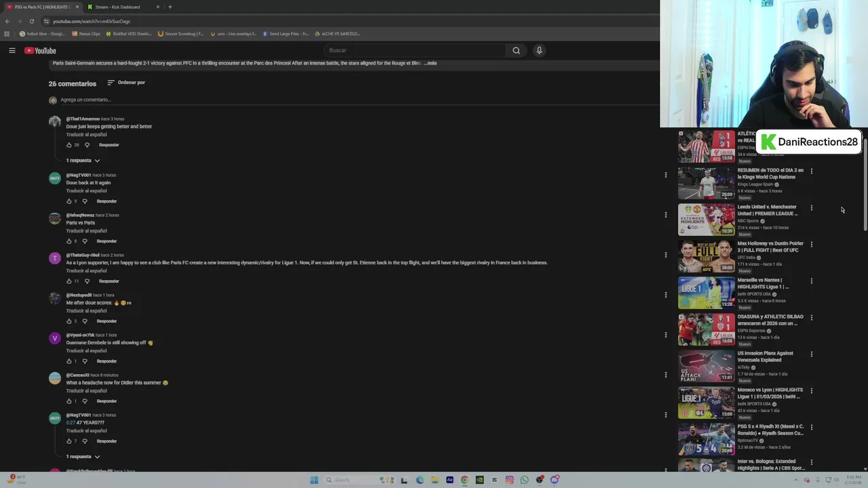Reload the page with the refresh button

click(x=31, y=21)
